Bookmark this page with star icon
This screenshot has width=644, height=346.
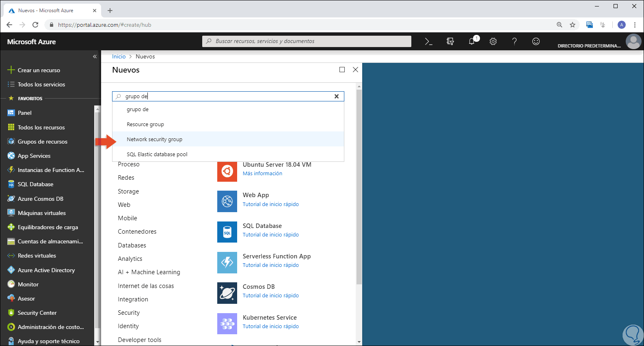point(573,25)
